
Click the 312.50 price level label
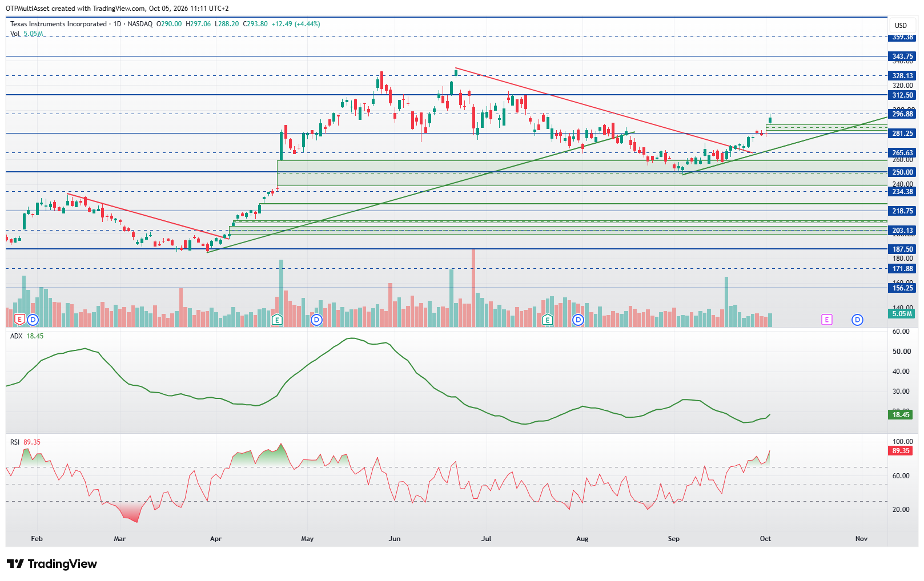[x=902, y=95]
